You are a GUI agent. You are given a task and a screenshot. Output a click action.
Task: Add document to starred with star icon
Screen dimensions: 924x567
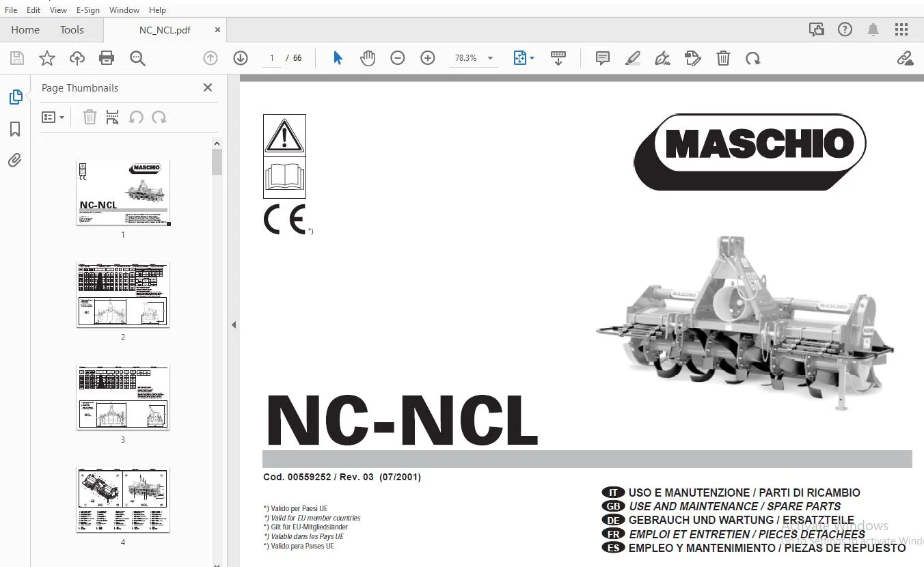click(x=47, y=59)
